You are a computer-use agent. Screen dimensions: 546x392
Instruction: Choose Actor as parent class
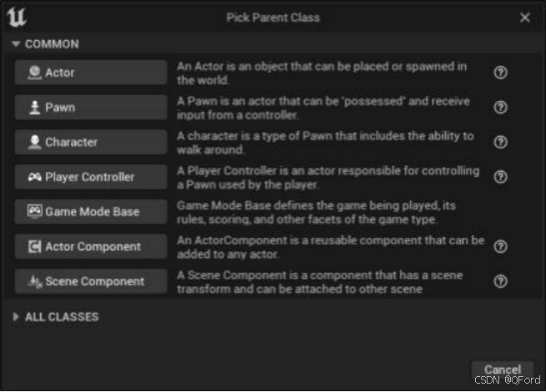(90, 73)
